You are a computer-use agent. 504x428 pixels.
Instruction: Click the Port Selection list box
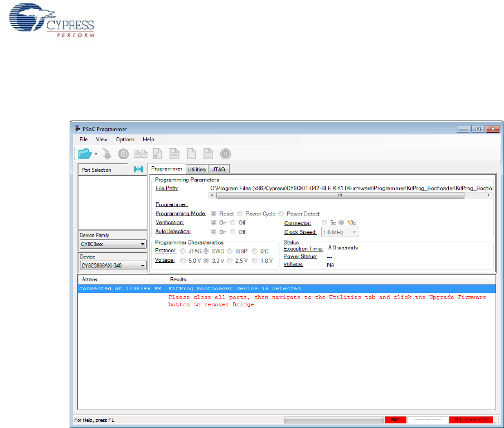click(x=112, y=203)
